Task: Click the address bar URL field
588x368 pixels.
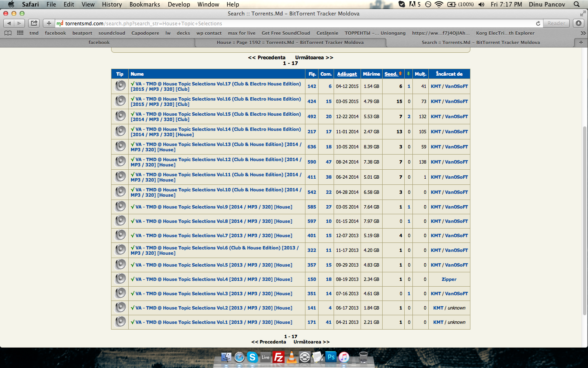Action: coord(298,23)
